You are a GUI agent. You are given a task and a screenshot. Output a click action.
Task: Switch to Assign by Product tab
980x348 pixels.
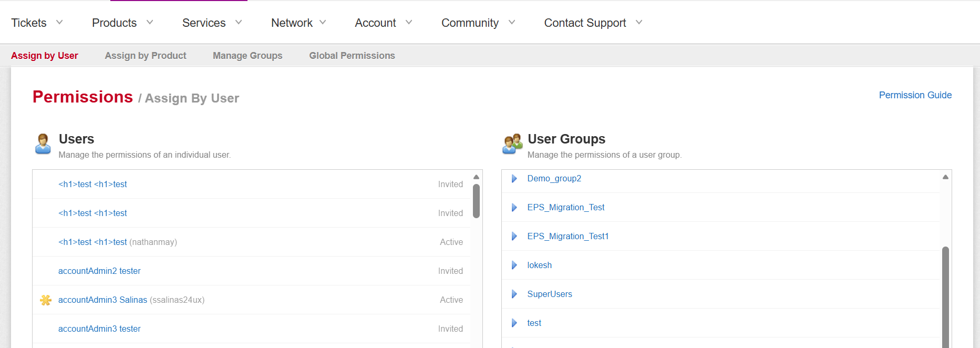146,56
